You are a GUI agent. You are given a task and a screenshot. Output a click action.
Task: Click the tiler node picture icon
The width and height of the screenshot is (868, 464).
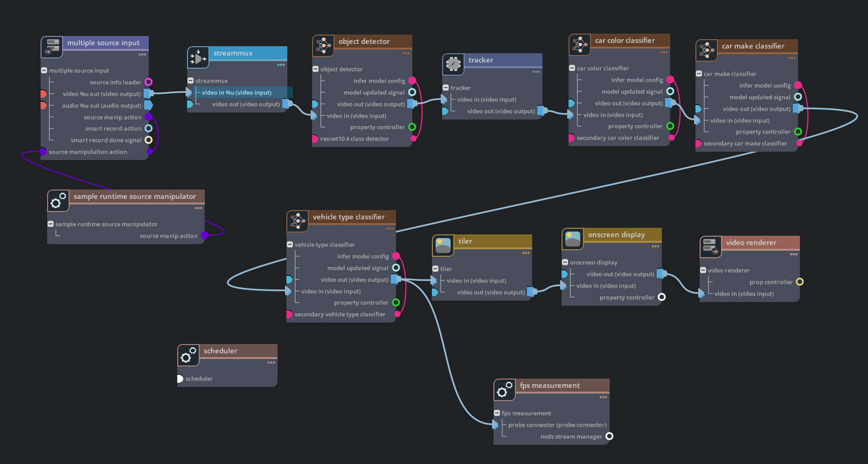[443, 246]
